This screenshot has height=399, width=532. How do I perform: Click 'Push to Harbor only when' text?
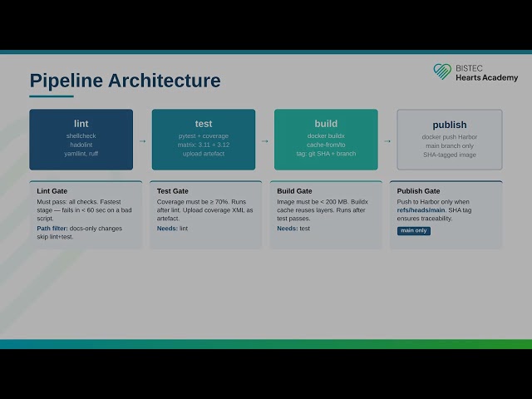[433, 201]
